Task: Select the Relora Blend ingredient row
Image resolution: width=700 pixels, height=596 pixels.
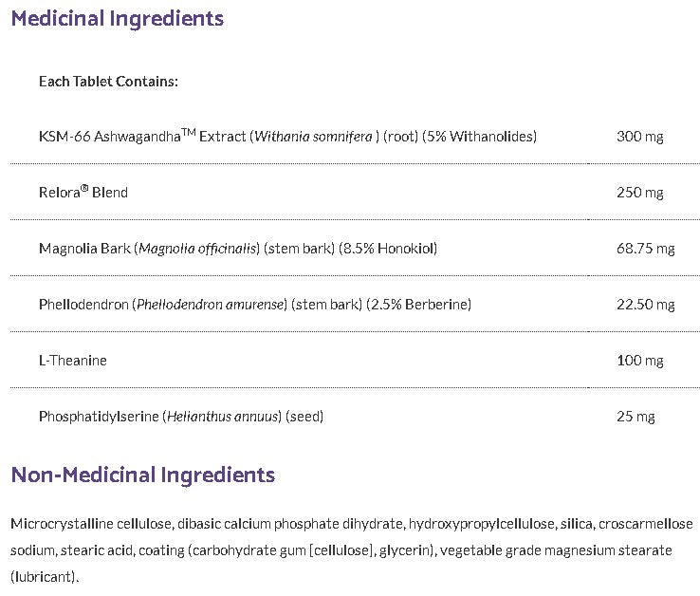Action: (x=83, y=193)
